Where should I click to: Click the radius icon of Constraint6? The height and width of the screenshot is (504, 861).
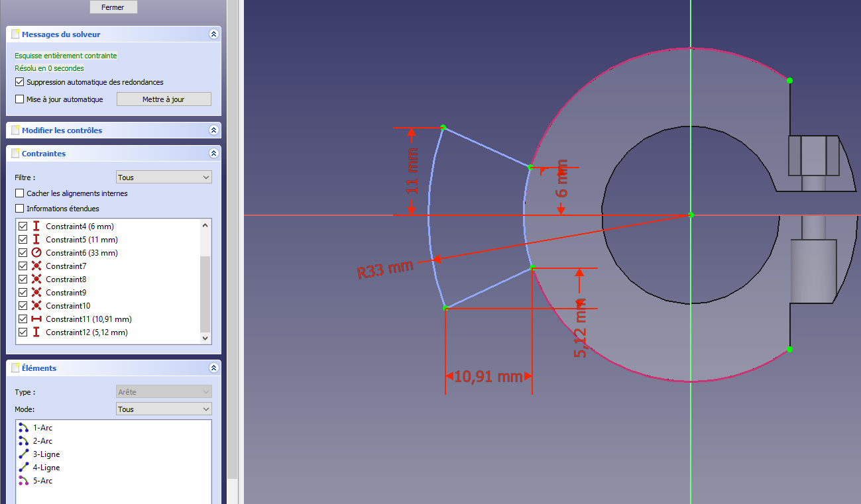point(36,253)
